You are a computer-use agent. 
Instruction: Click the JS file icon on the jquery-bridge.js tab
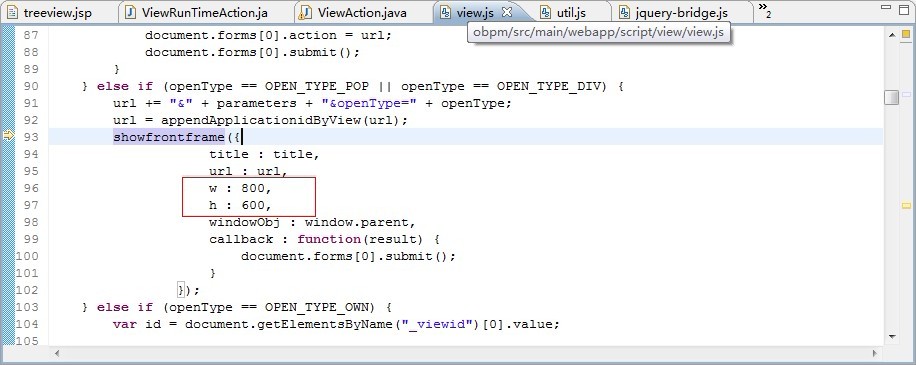click(x=625, y=12)
